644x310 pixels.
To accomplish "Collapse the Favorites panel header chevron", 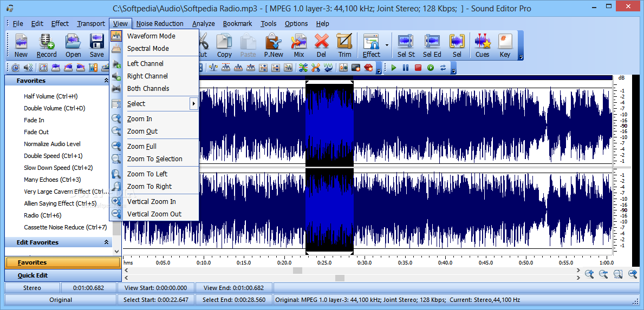I will (106, 81).
